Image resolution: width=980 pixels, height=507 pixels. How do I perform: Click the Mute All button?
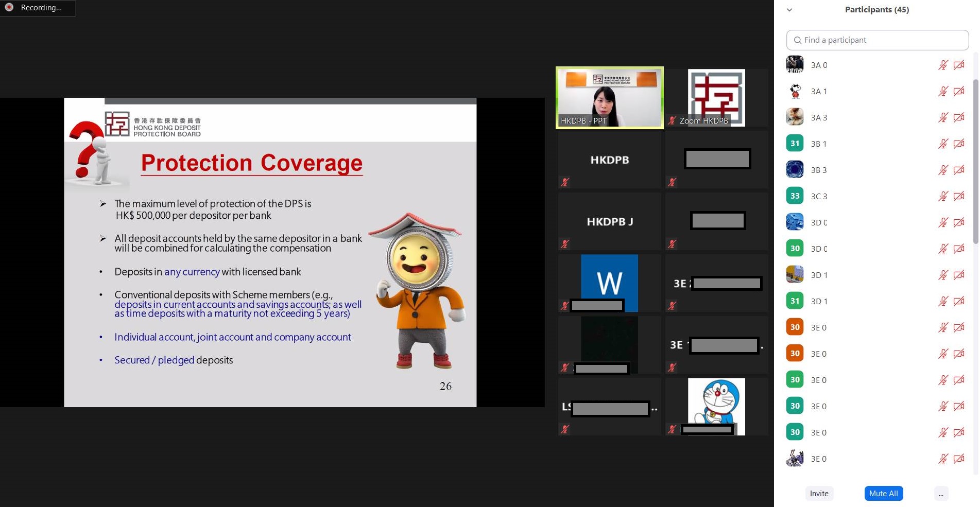point(883,494)
